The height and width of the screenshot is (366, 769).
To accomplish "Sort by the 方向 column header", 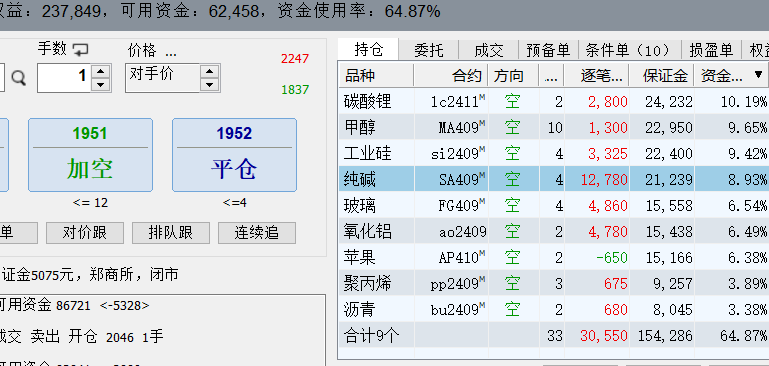I will [x=513, y=76].
